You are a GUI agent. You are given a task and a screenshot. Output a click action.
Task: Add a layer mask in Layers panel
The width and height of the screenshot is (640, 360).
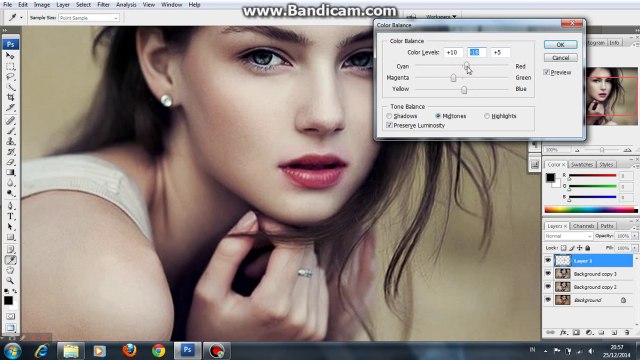576,333
